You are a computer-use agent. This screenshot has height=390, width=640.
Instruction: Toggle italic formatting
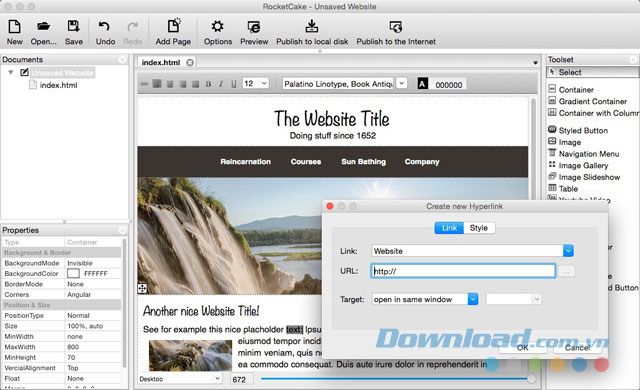point(221,84)
